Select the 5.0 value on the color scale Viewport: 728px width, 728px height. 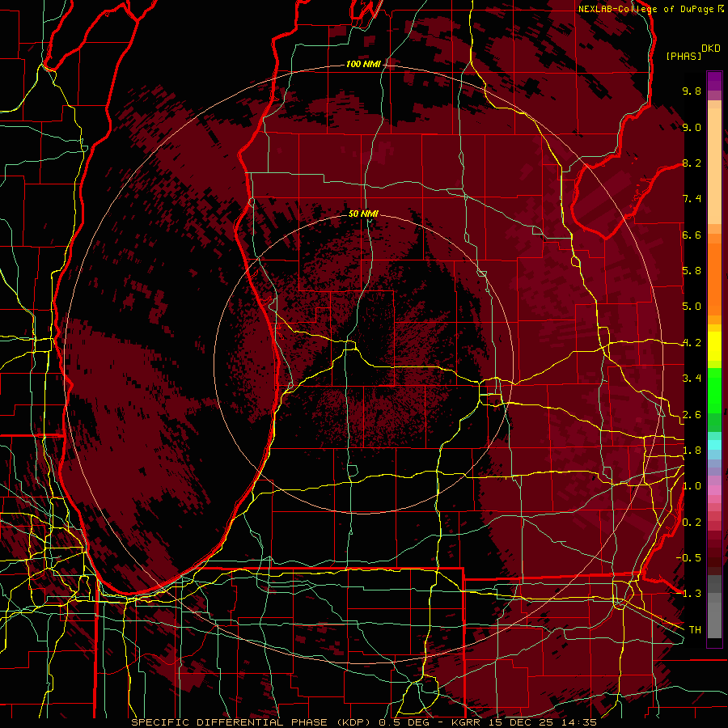click(692, 307)
